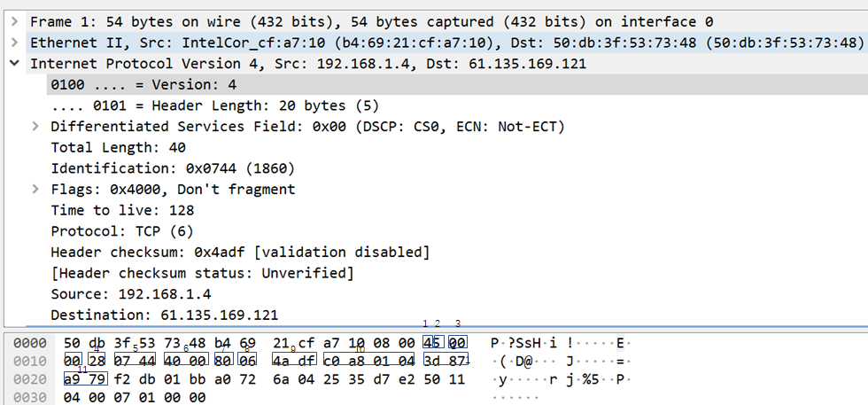
Task: Expand the Frame 1 tree row
Action: point(14,21)
